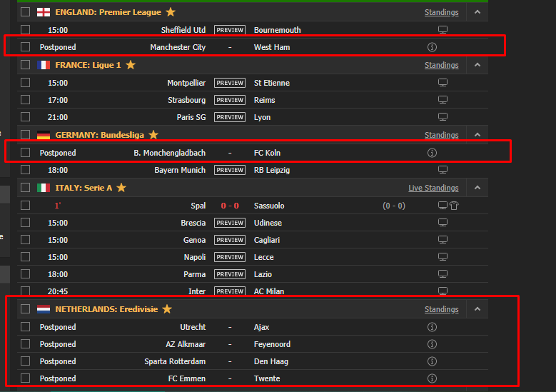Image resolution: width=556 pixels, height=392 pixels.
Task: Open Serie A Live Standings link
Action: point(433,188)
